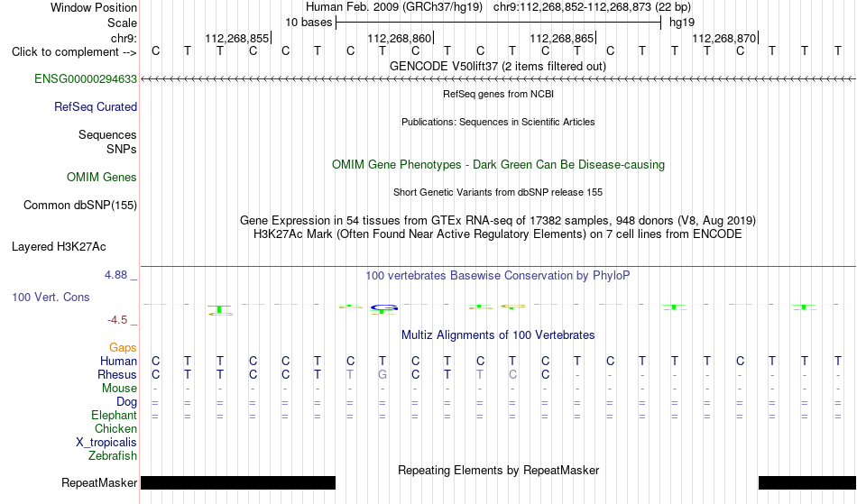
Task: Click the OMIM Genes track label
Action: tap(102, 178)
